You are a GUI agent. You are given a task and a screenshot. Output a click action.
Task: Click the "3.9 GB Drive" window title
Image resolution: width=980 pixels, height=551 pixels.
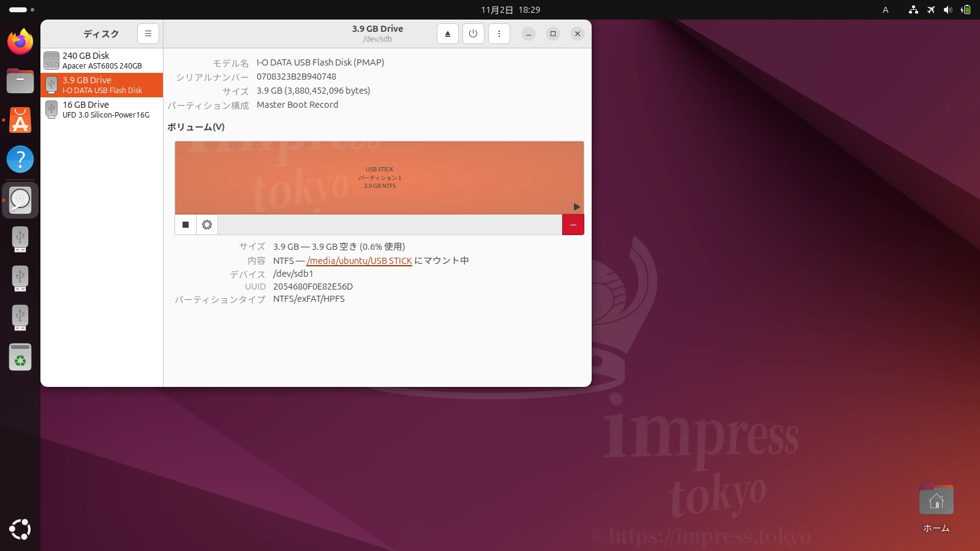(377, 29)
